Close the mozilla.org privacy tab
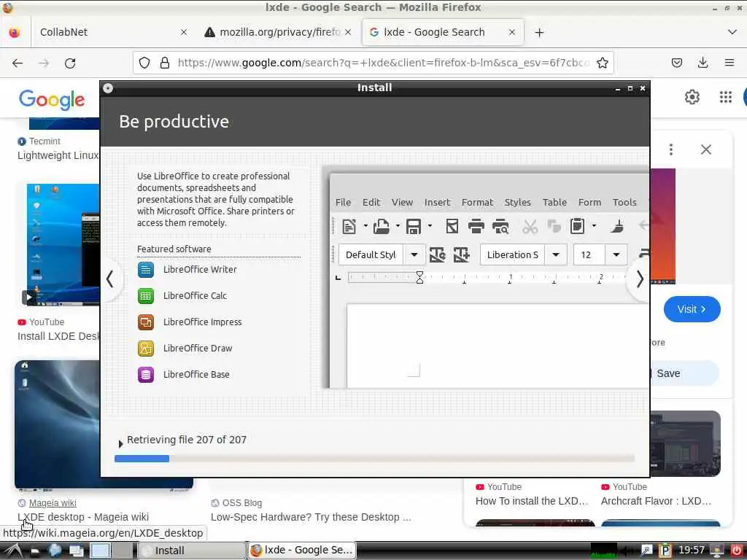This screenshot has width=747, height=560. [x=348, y=32]
